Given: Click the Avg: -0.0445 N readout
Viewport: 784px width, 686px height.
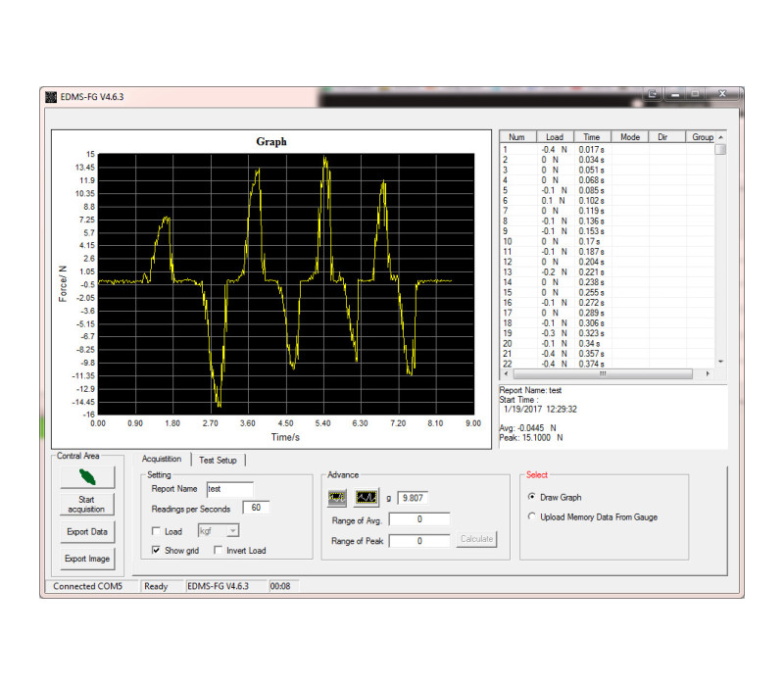Looking at the screenshot, I should [x=527, y=428].
